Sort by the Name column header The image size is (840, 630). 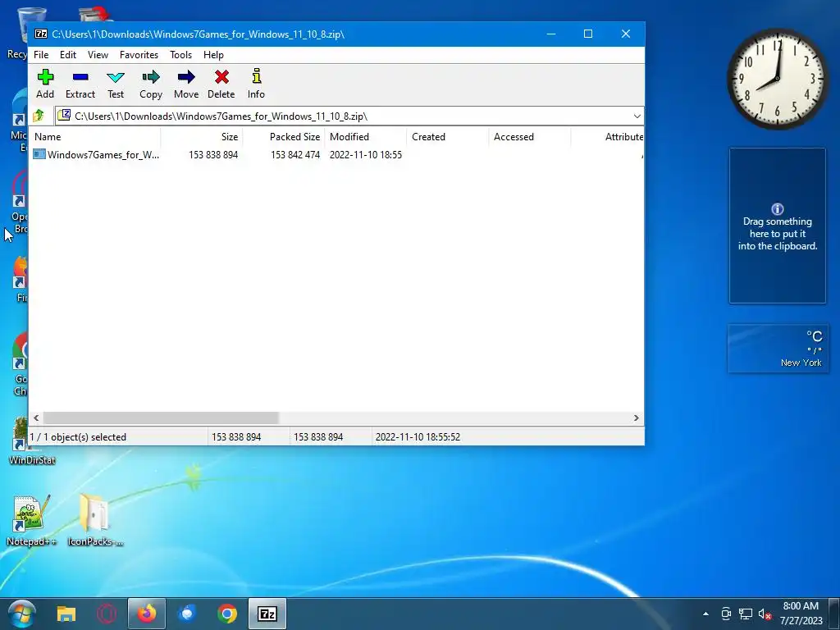95,137
